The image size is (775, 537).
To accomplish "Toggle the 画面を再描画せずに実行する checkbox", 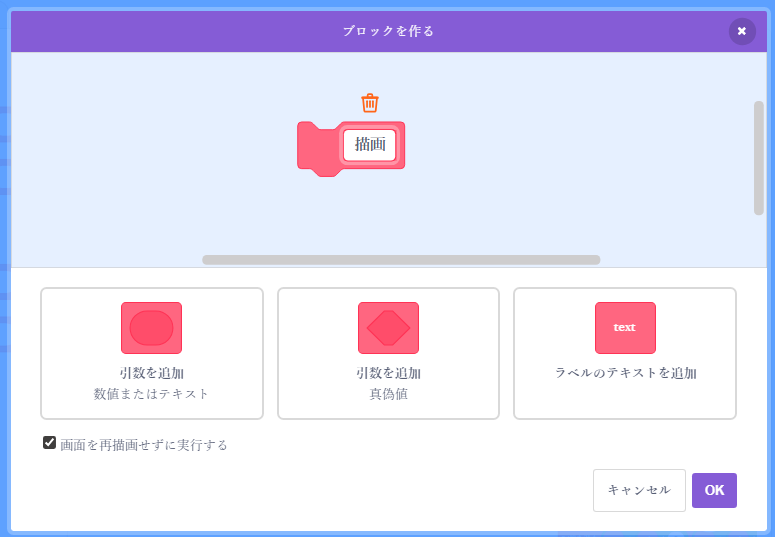I will 49,443.
